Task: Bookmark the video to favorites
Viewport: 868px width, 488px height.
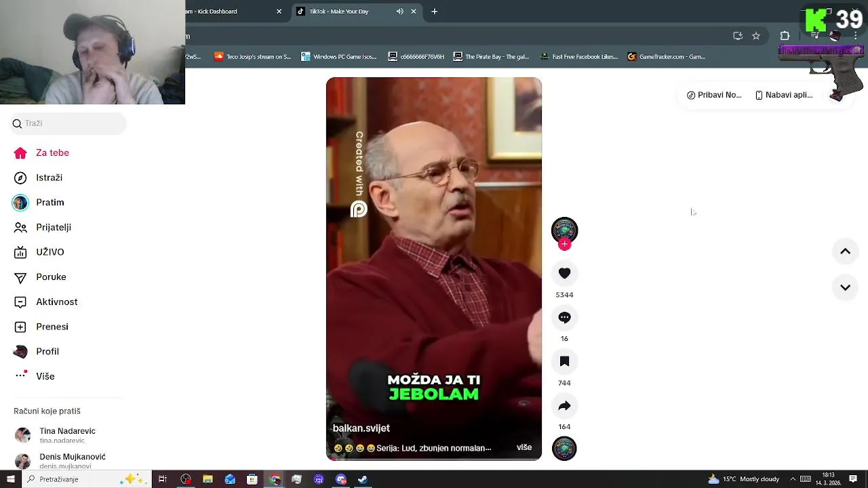Action: coord(564,362)
